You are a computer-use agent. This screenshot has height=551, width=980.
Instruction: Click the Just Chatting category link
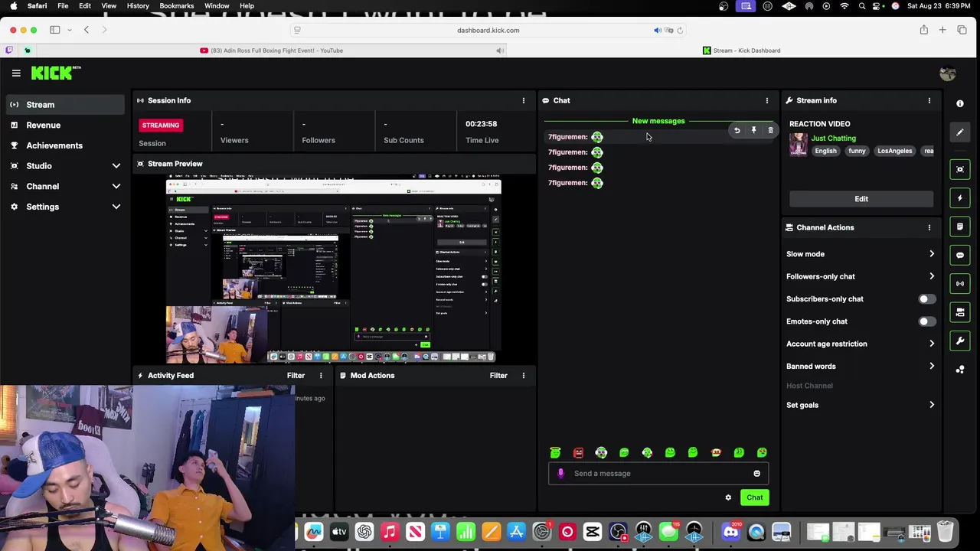pos(833,139)
